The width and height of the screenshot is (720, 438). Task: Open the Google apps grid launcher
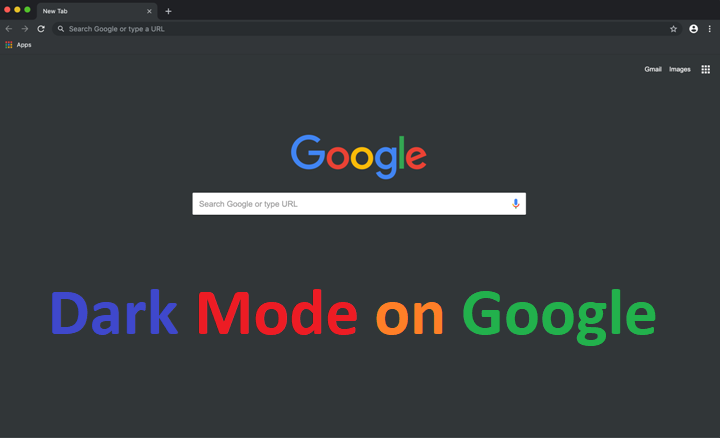click(x=705, y=69)
